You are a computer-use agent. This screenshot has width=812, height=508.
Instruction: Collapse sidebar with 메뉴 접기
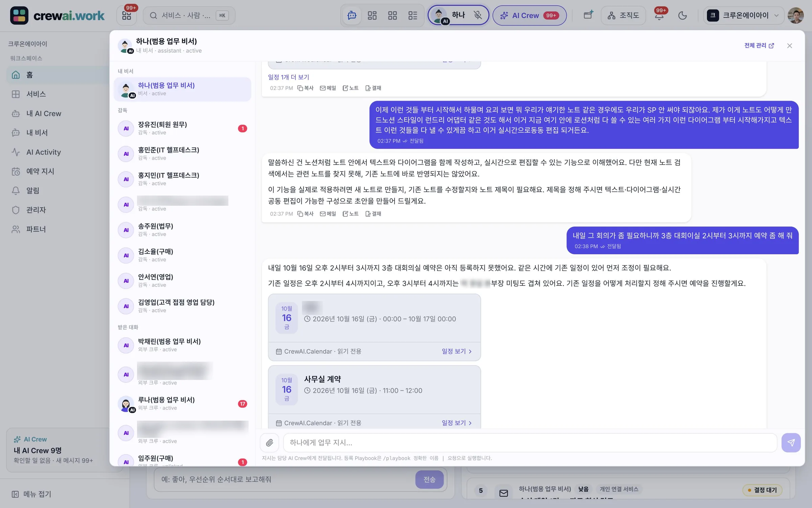click(x=31, y=494)
